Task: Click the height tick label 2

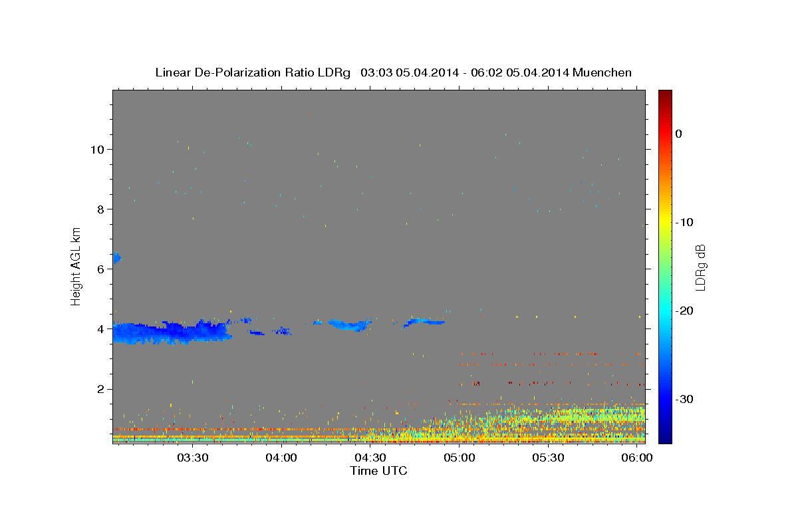Action: point(100,389)
